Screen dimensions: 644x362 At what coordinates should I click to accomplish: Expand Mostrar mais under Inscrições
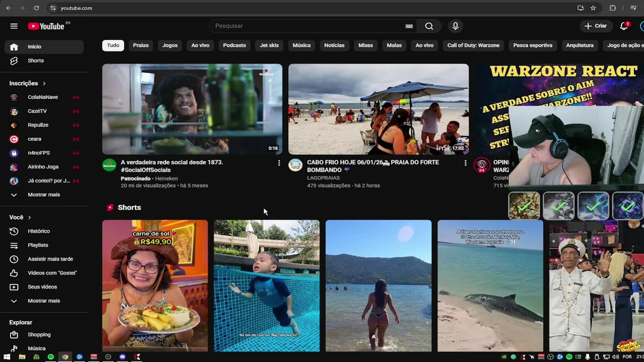pyautogui.click(x=45, y=195)
